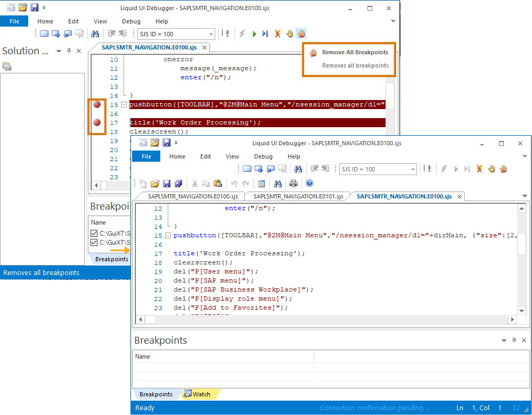Switch to SAPLSMTR_NAVIGATION.E0101.sjs tab in front window
The image size is (532, 415).
pos(298,196)
